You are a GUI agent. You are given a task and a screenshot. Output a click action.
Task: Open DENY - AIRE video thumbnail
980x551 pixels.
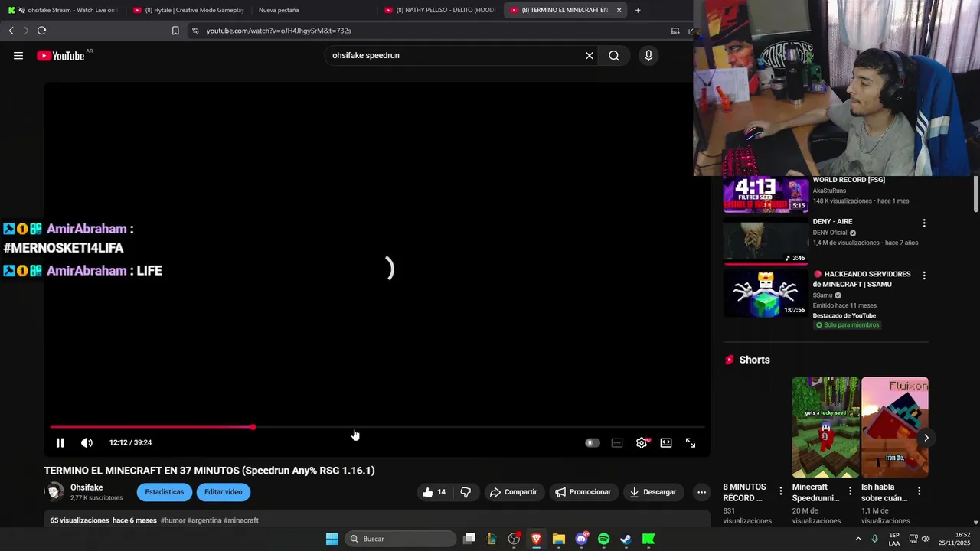click(x=766, y=241)
